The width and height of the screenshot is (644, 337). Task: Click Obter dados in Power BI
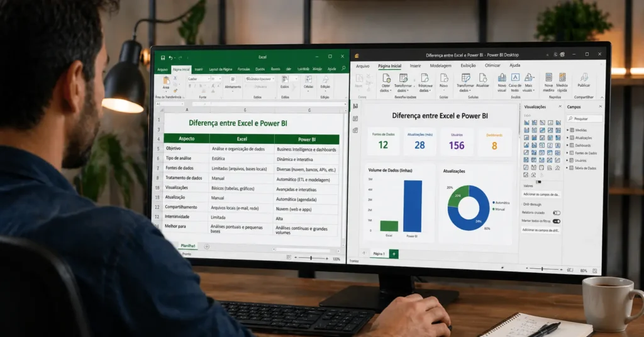(386, 84)
